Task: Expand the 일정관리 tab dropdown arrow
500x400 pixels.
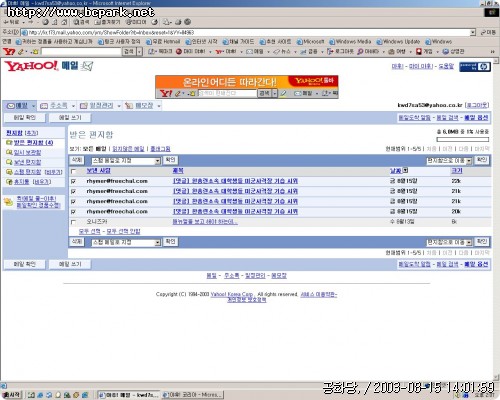Action: pos(119,106)
